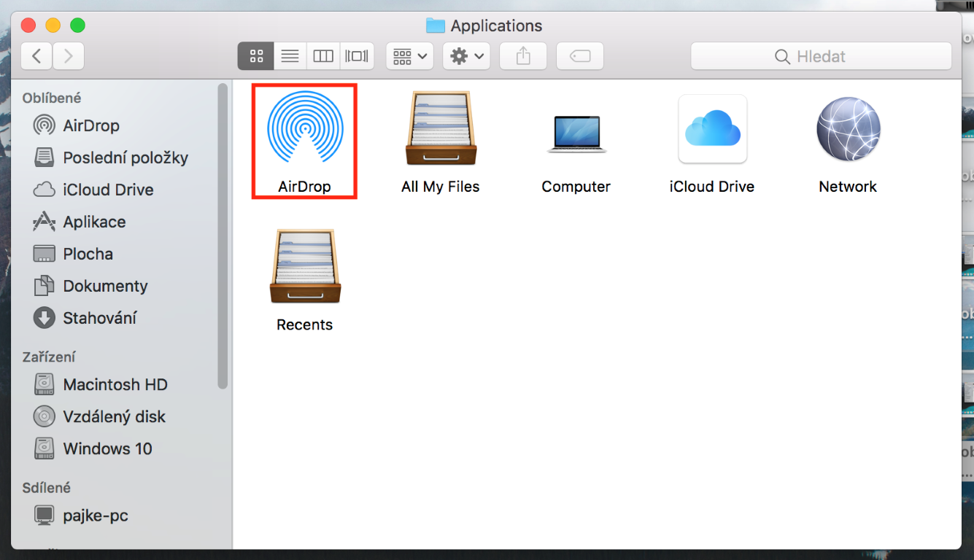Viewport: 974px width, 560px height.
Task: Click the pajke-pc computer icon
Action: point(45,516)
